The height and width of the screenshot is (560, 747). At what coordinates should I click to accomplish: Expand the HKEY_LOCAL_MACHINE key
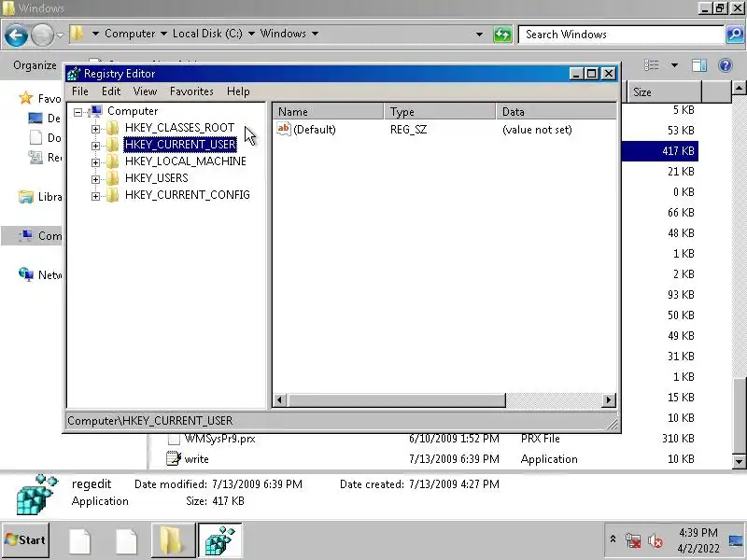[95, 162]
